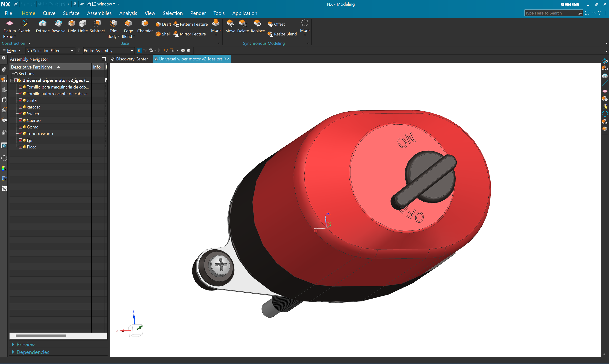Select Mirror Feature command
Image resolution: width=609 pixels, height=364 pixels.
(190, 34)
